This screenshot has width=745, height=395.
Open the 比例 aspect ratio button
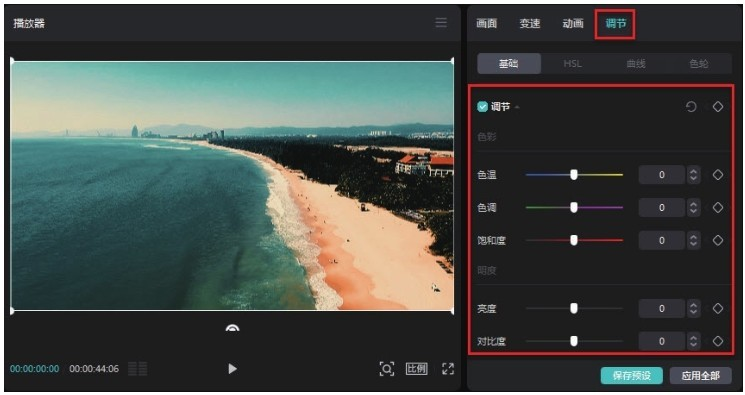(x=416, y=368)
